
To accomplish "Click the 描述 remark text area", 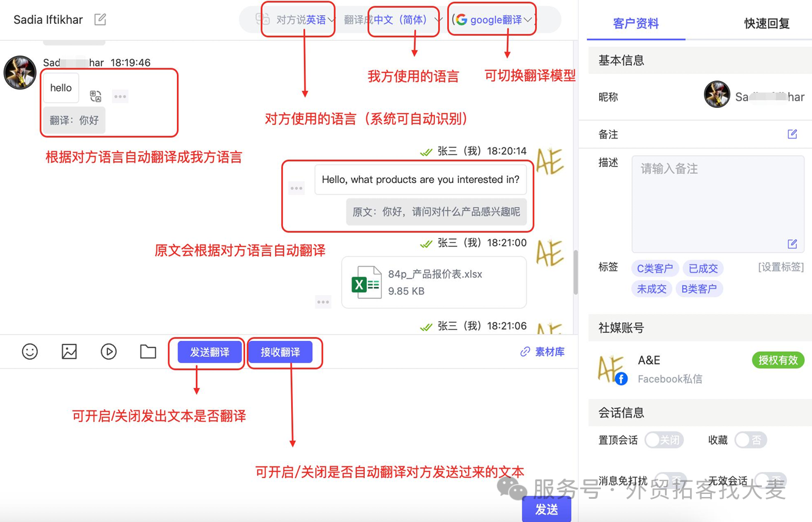I will (718, 204).
